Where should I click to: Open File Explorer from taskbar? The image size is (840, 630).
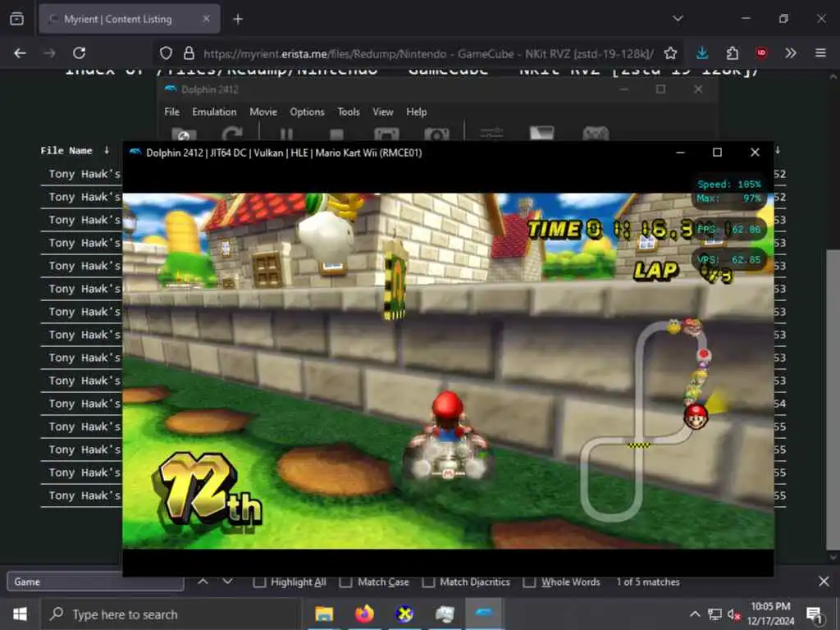[324, 614]
